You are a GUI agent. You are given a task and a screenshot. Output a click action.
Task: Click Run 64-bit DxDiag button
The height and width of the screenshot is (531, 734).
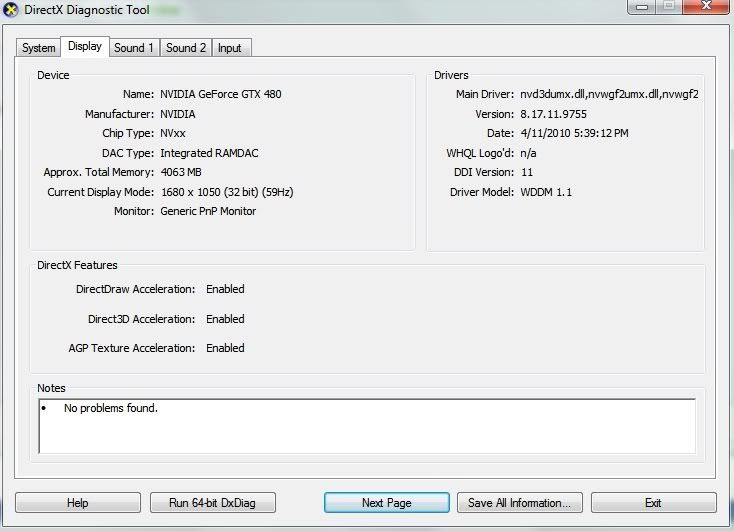click(213, 503)
